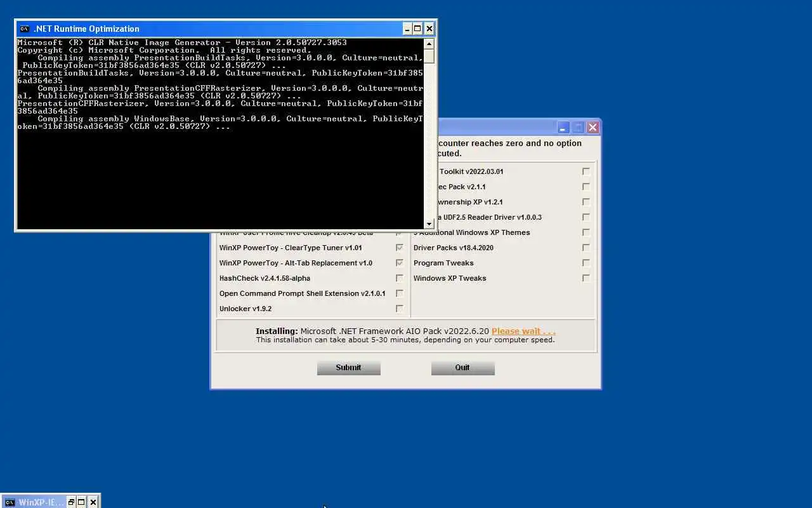Tick the ownership XP v1.2.1 checkbox
Screen dimensions: 812x508
pos(586,202)
